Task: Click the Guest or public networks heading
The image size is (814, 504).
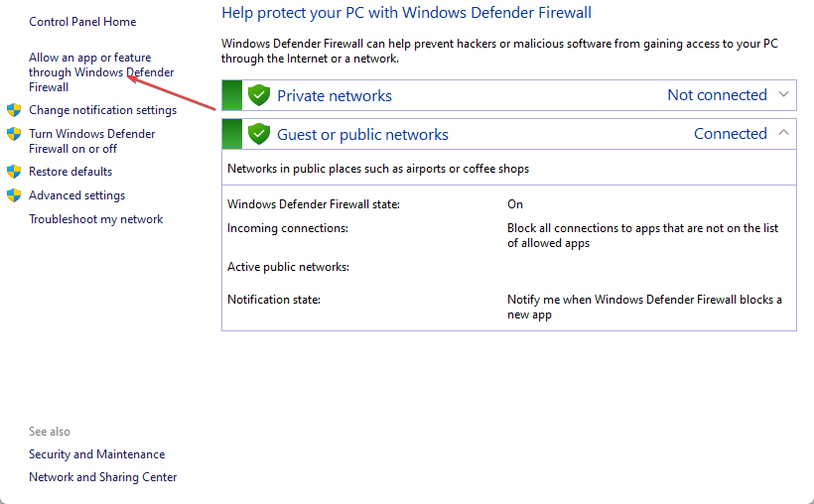Action: 362,135
